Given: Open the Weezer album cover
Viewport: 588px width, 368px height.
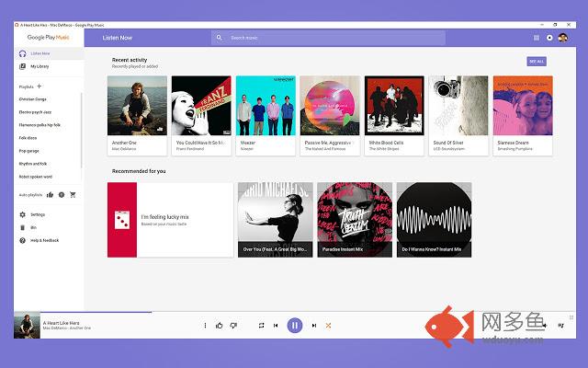Looking at the screenshot, I should pyautogui.click(x=266, y=106).
